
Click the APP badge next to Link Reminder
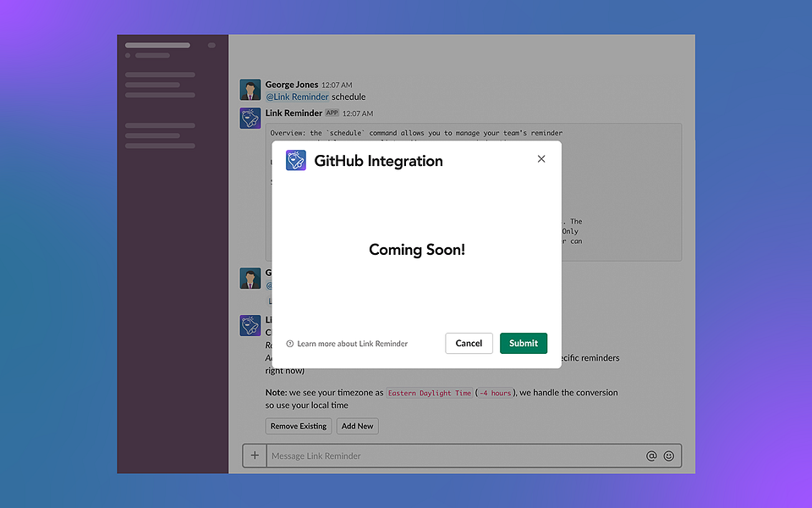coord(332,113)
